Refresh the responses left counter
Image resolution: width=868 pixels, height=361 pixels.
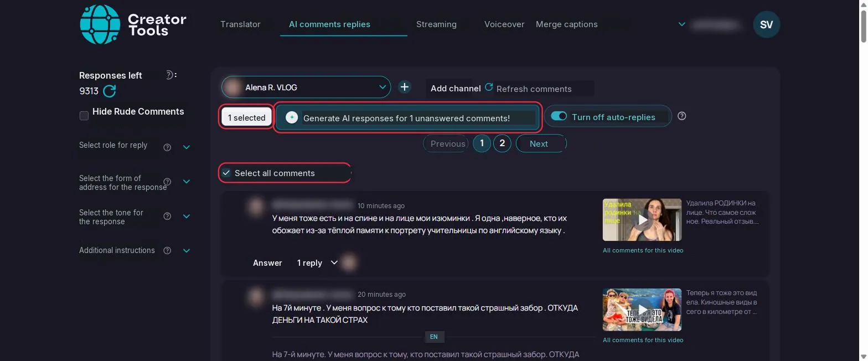coord(110,91)
